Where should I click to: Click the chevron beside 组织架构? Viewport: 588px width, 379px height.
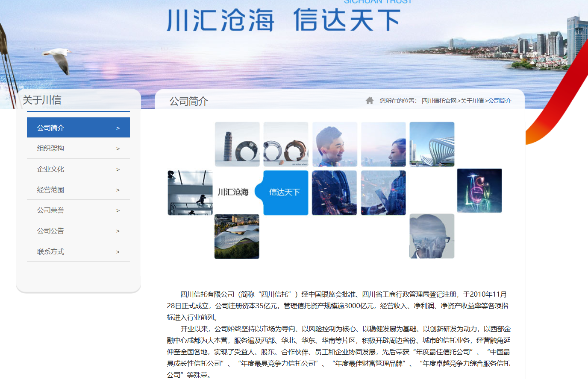118,149
